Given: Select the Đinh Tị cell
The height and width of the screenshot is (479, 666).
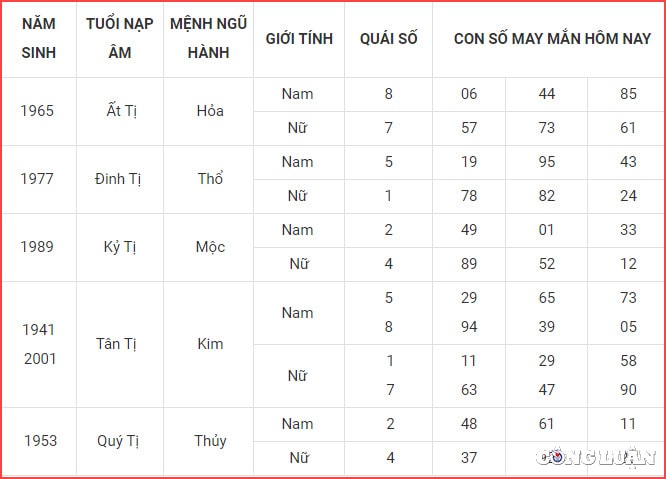Looking at the screenshot, I should (x=118, y=179).
